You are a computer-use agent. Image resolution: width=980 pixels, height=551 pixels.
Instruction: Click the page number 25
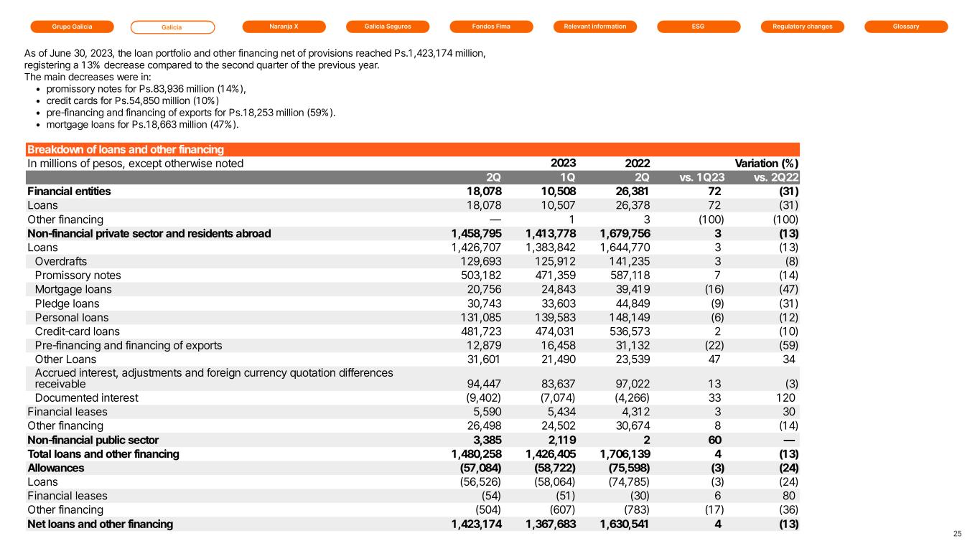957,534
